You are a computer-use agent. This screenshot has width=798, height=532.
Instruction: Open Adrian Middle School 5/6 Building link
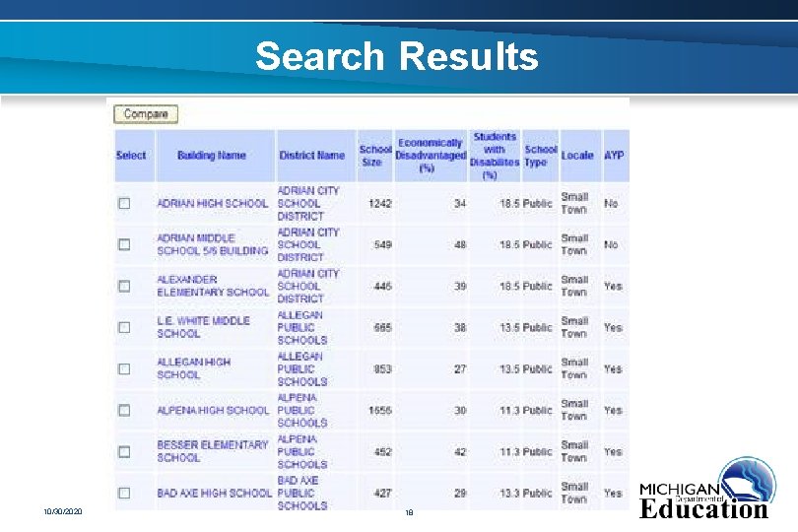pos(212,244)
